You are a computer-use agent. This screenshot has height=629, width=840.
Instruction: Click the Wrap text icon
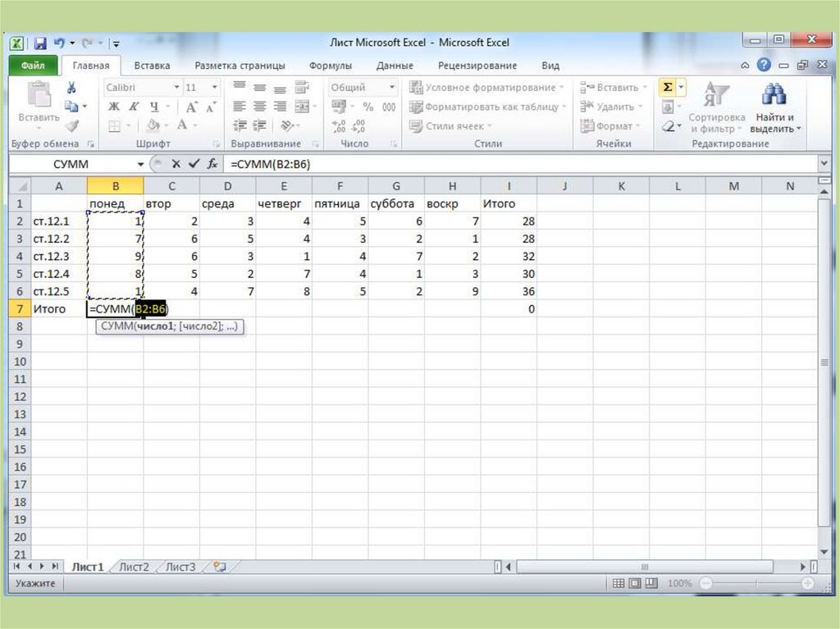point(302,87)
